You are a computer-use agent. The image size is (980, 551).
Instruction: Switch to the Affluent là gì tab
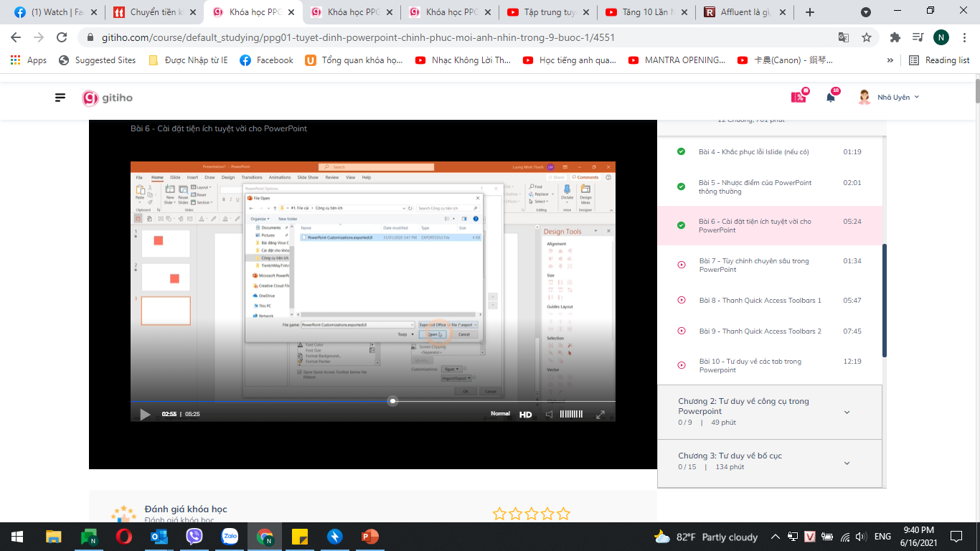[745, 12]
